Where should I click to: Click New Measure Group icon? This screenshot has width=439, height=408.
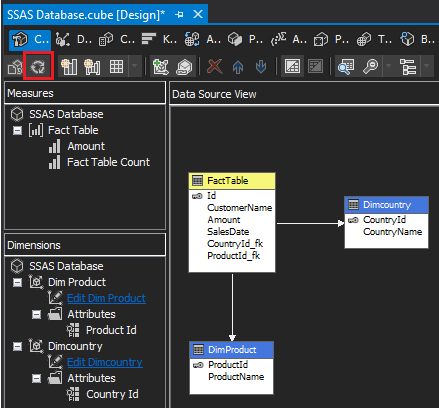point(92,66)
